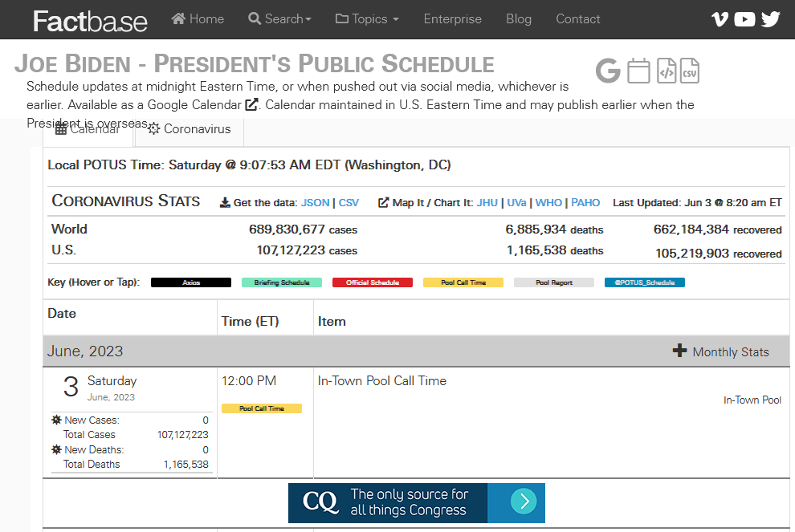Viewport: 795px width, 532px height.
Task: Open Factbase YouTube channel icon
Action: 744,19
